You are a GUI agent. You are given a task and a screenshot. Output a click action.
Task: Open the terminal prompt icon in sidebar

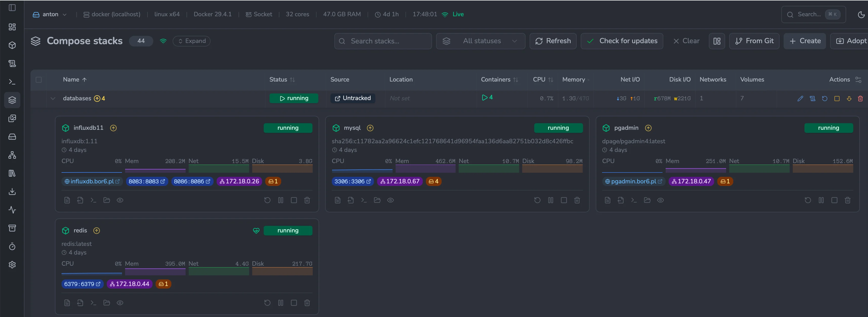12,82
